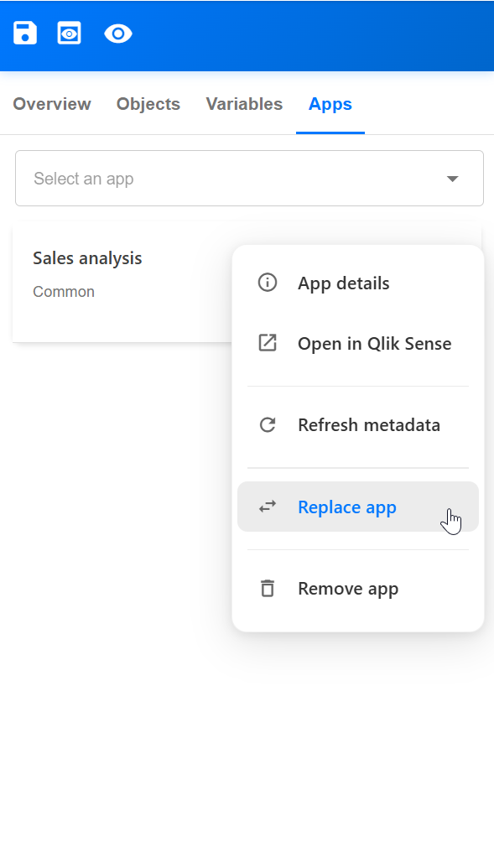Screen dimensions: 494x868
Task: Click the info icon beside App details
Action: point(267,283)
